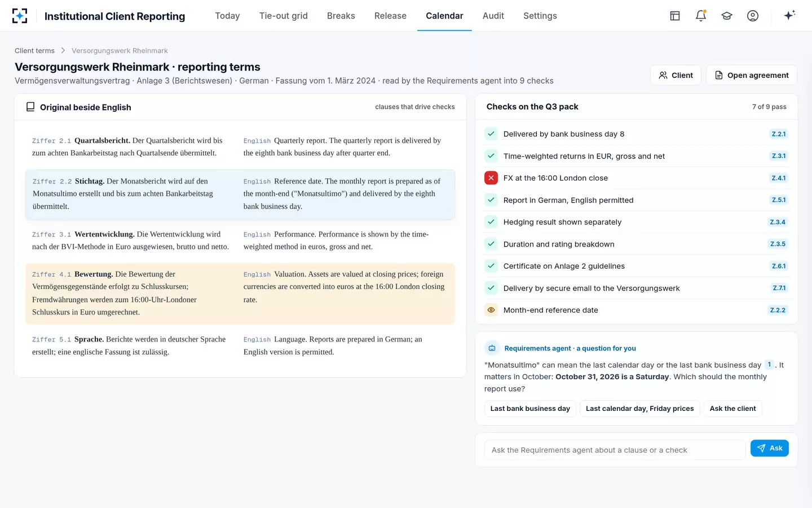The height and width of the screenshot is (508, 812).
Task: Click the Client button
Action: (676, 75)
